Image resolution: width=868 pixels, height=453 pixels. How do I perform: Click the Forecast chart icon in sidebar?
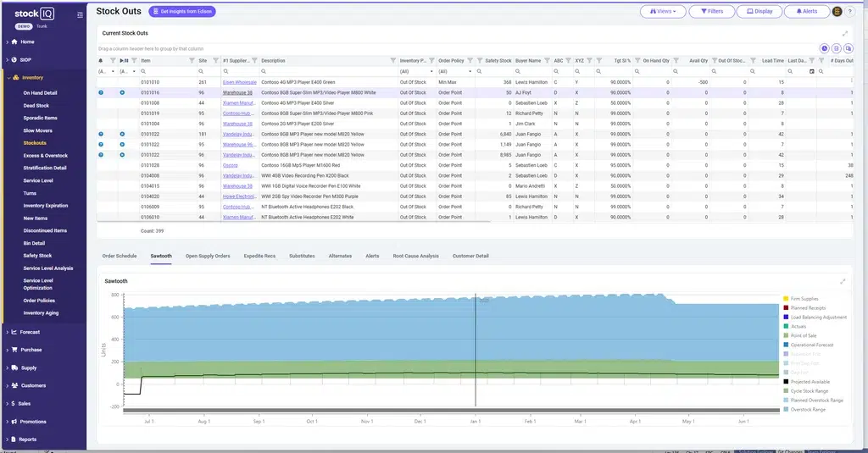14,332
